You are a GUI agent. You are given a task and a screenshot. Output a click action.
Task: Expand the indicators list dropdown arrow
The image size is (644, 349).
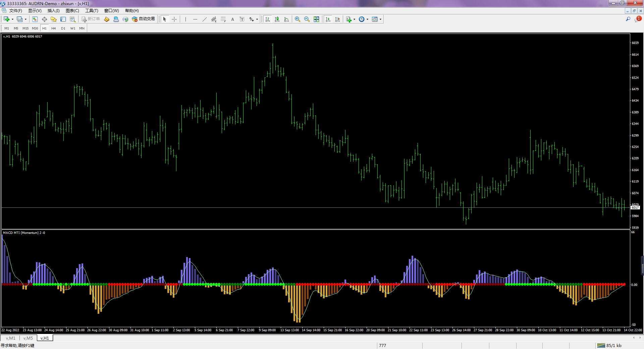coord(354,19)
